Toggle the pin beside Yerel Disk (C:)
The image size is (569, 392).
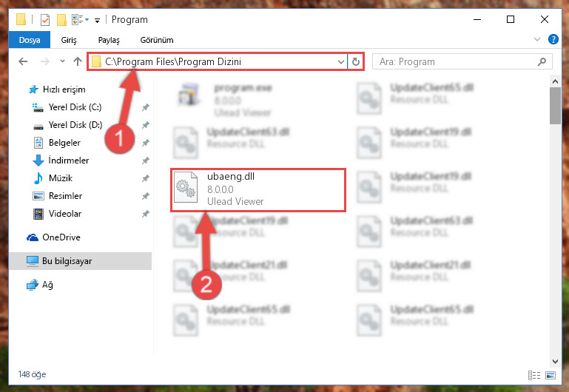coord(146,107)
